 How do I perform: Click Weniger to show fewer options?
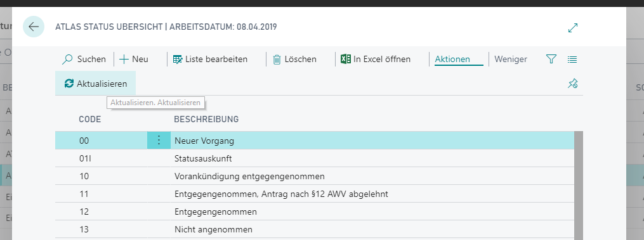[511, 59]
